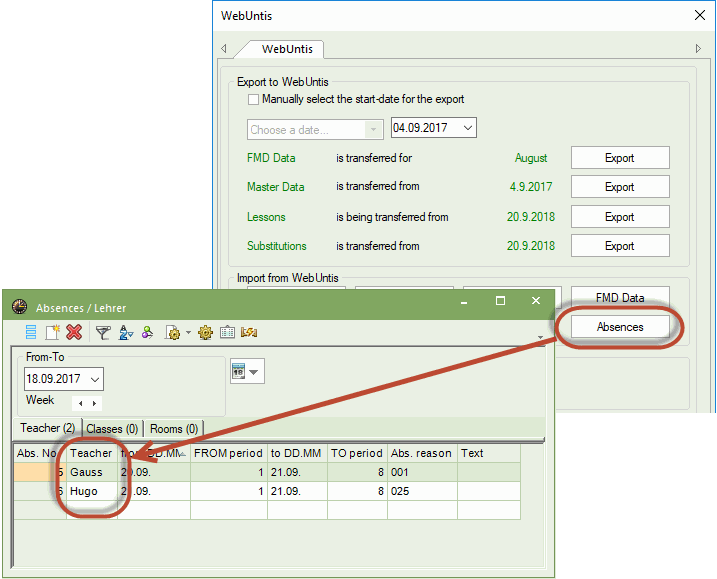The image size is (717, 579).
Task: Switch to the Classes (0) tab
Action: tap(112, 429)
